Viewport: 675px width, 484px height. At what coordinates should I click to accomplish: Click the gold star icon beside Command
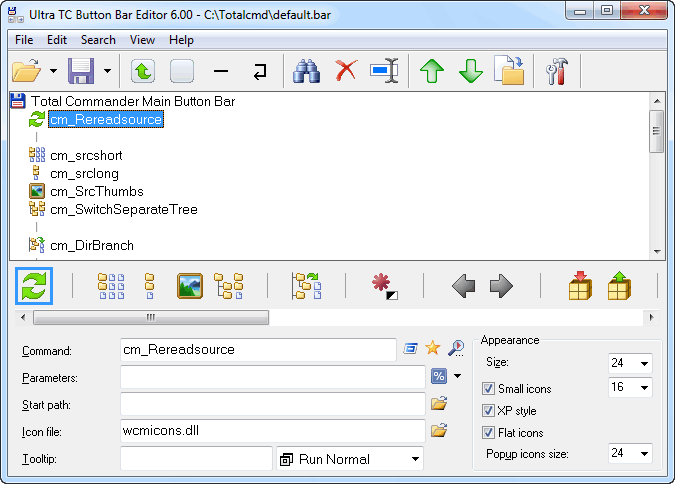point(433,347)
